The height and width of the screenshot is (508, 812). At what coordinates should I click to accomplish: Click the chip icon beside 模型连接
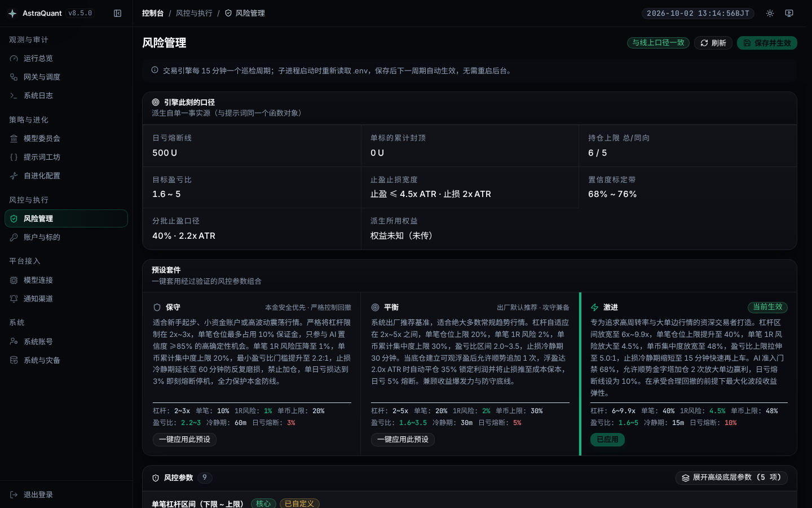14,280
